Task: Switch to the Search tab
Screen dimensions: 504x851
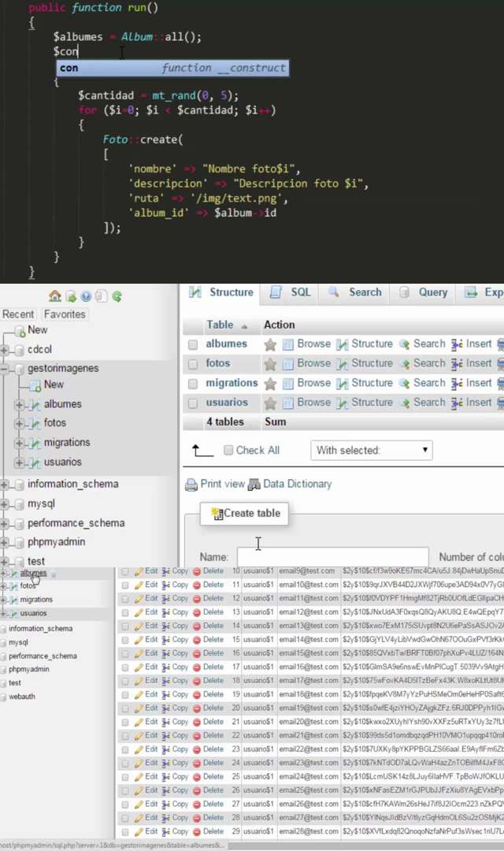Action: click(x=355, y=292)
